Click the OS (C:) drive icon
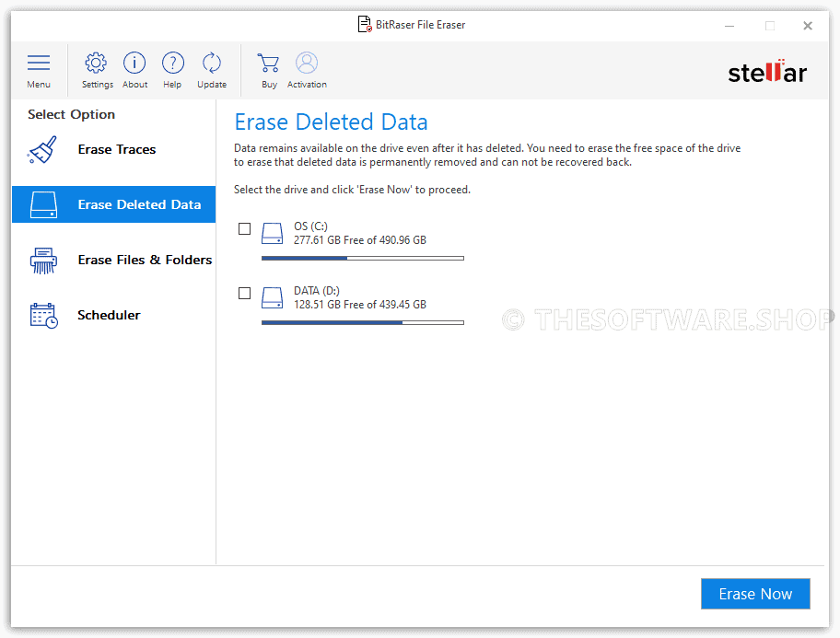Viewport: 840px width, 638px height. [272, 234]
